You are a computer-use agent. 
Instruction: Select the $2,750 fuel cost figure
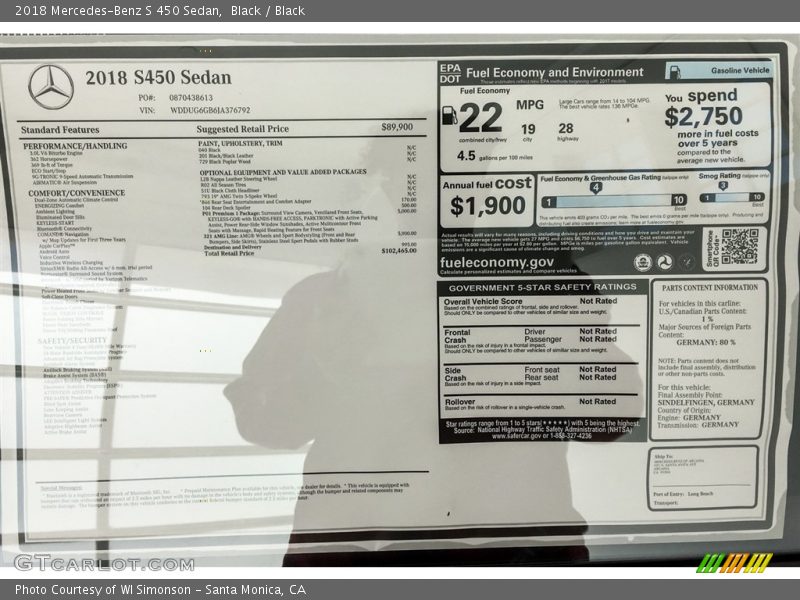703,116
